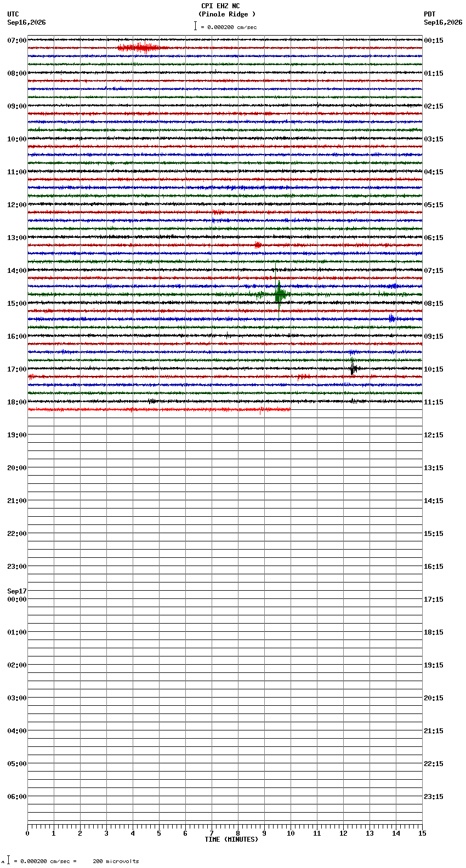Click the 19:15 PDT row label

(x=434, y=665)
